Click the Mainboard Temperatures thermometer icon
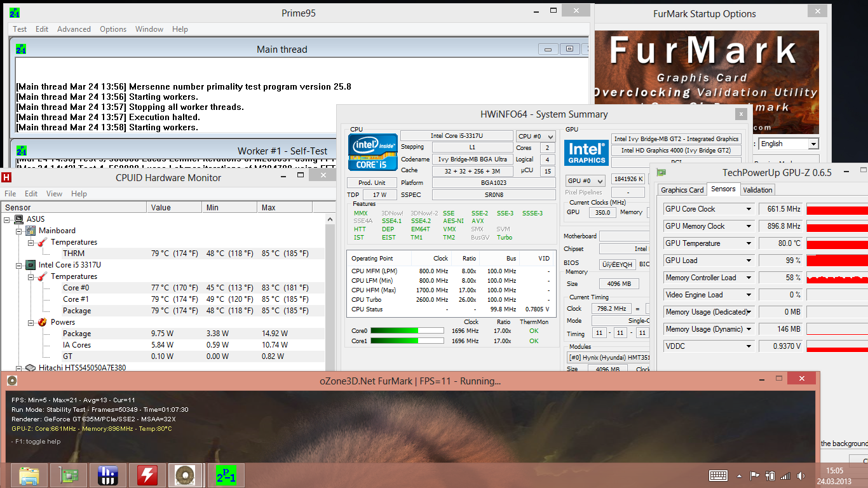Viewport: 868px width, 488px height. pos(43,242)
